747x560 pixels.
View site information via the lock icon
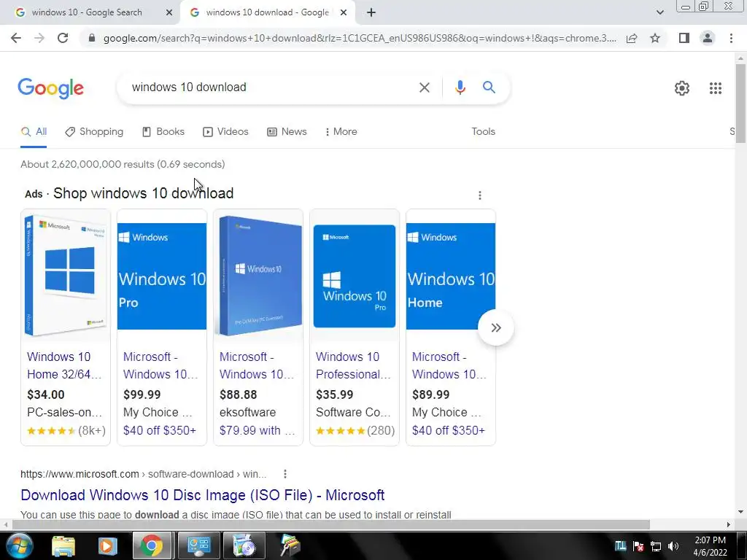pyautogui.click(x=92, y=38)
